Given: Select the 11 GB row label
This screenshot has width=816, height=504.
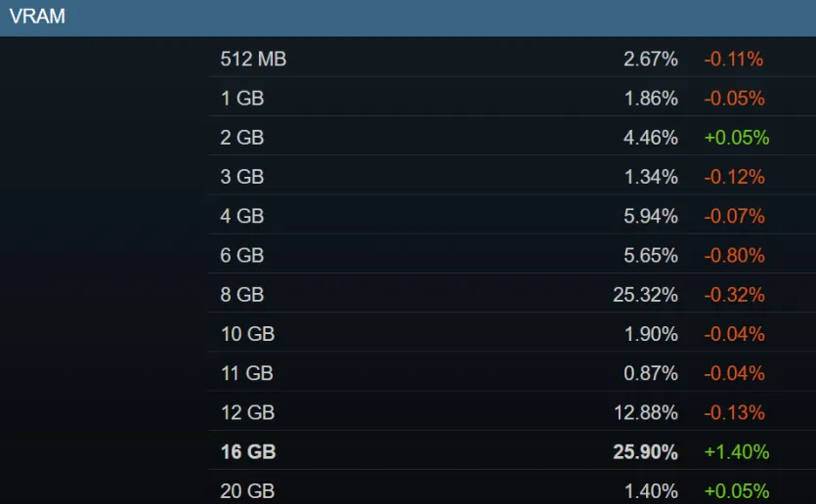Looking at the screenshot, I should pos(246,373).
